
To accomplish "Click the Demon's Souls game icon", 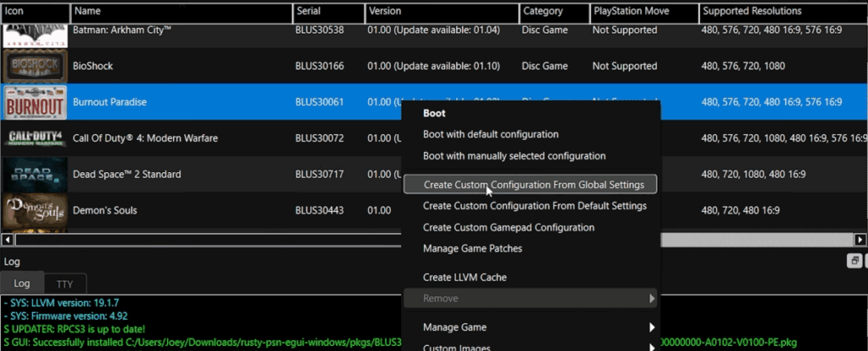I will point(34,210).
